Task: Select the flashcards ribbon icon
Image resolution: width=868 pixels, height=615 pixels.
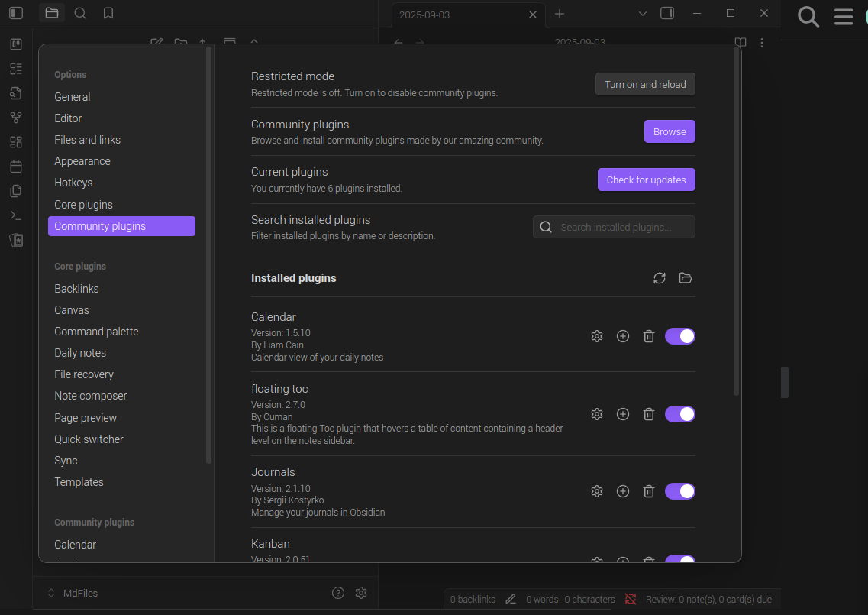Action: [x=15, y=239]
